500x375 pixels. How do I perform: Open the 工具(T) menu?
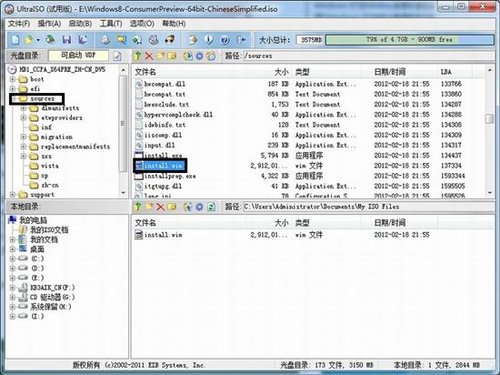(x=111, y=24)
